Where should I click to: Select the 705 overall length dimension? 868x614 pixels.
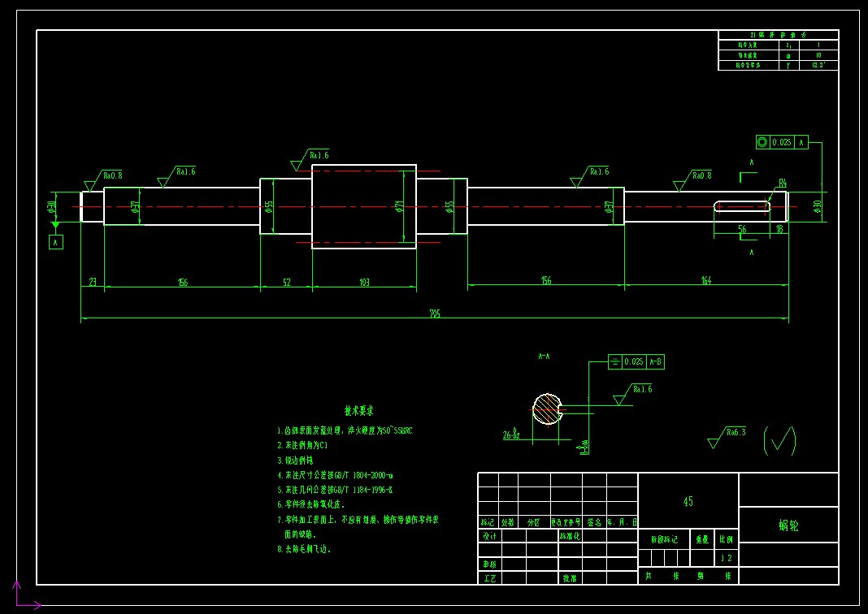(435, 313)
